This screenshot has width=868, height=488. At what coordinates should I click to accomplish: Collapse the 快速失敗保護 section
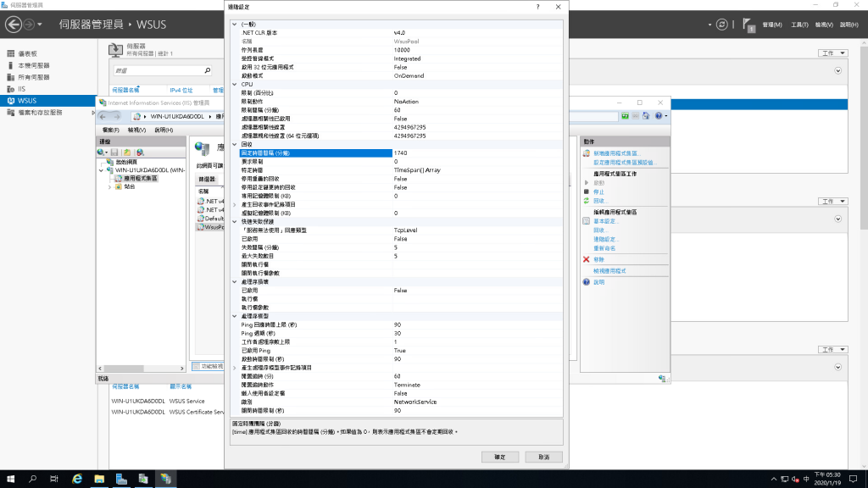pos(235,221)
